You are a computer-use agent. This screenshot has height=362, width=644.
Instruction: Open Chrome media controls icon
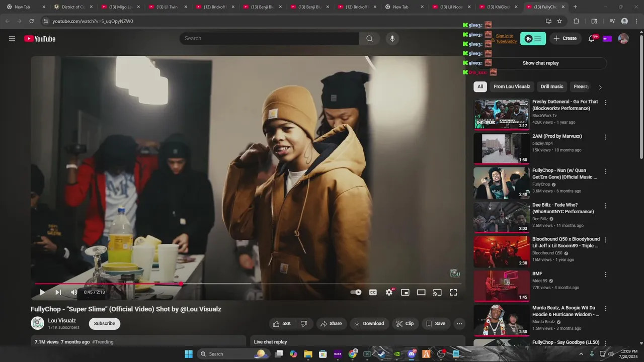click(612, 21)
